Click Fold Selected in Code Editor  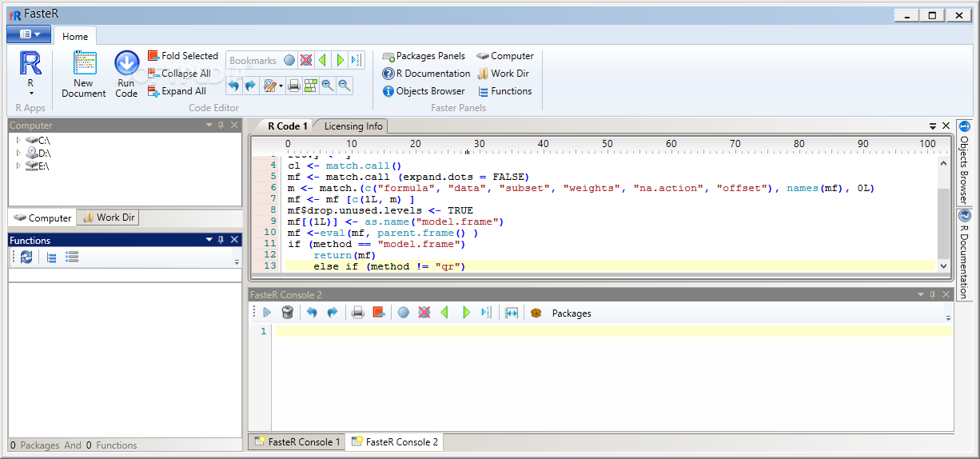point(182,56)
